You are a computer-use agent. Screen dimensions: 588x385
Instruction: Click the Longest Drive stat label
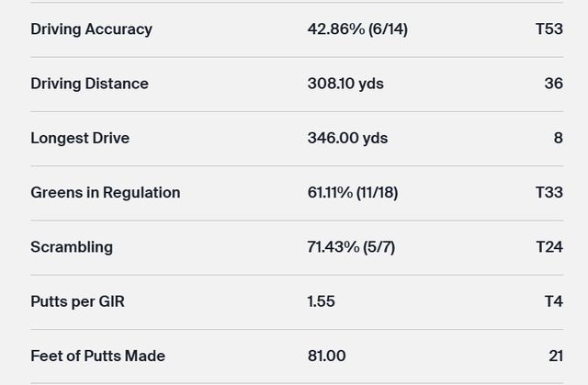(80, 138)
